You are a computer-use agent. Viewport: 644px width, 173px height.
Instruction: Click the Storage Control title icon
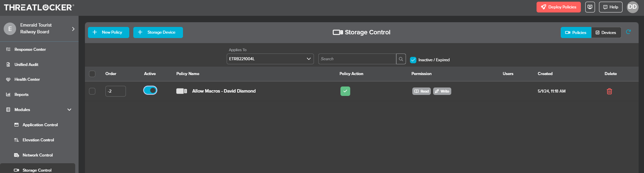338,32
